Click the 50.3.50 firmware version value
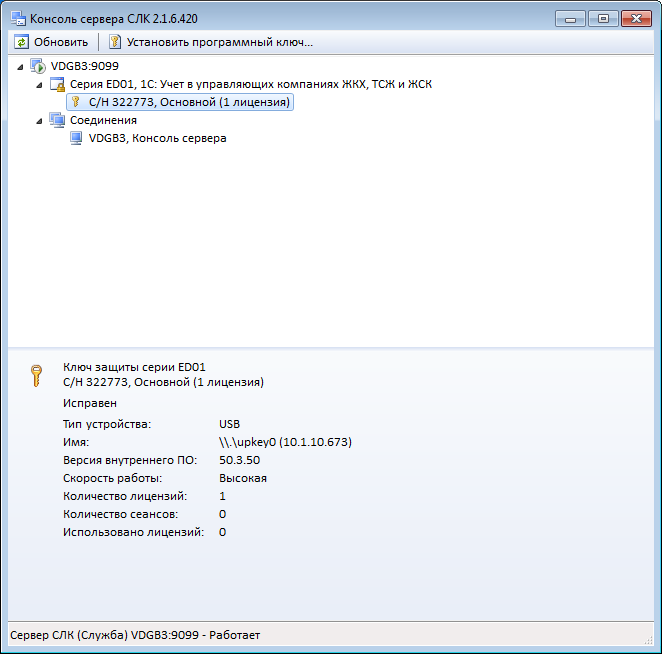 click(x=239, y=460)
